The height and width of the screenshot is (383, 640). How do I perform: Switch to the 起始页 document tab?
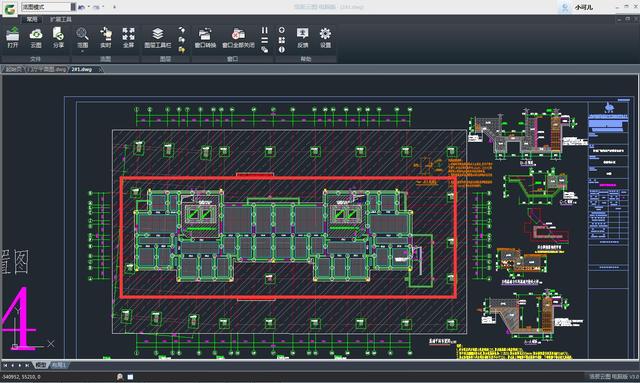(13, 69)
